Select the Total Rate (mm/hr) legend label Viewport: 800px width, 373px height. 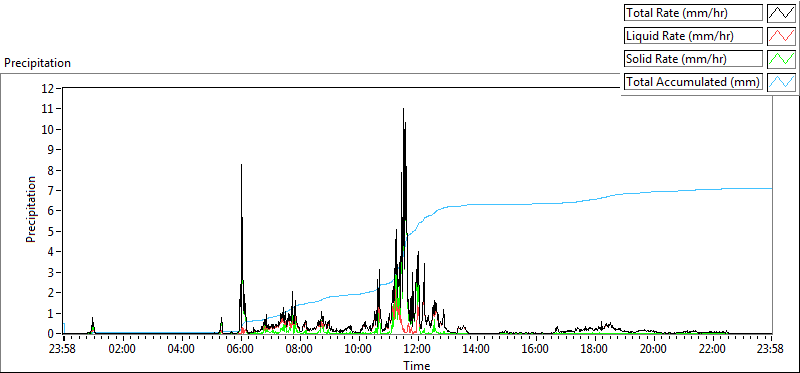click(x=693, y=13)
